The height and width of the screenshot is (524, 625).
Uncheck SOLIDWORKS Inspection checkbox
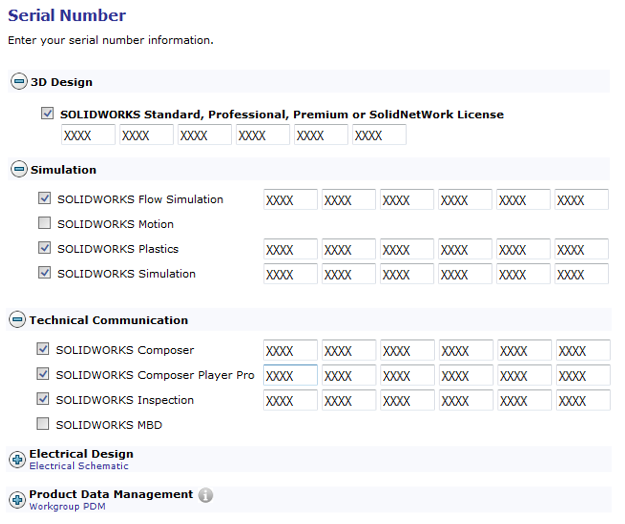[x=43, y=399]
